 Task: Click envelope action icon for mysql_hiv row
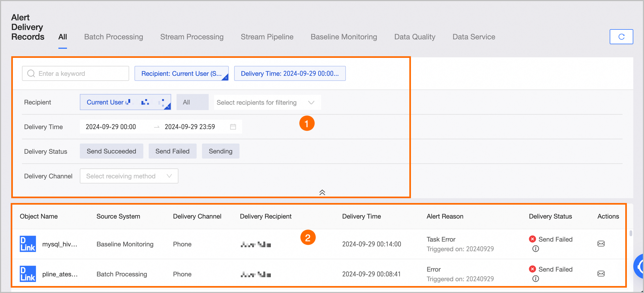[x=601, y=244]
